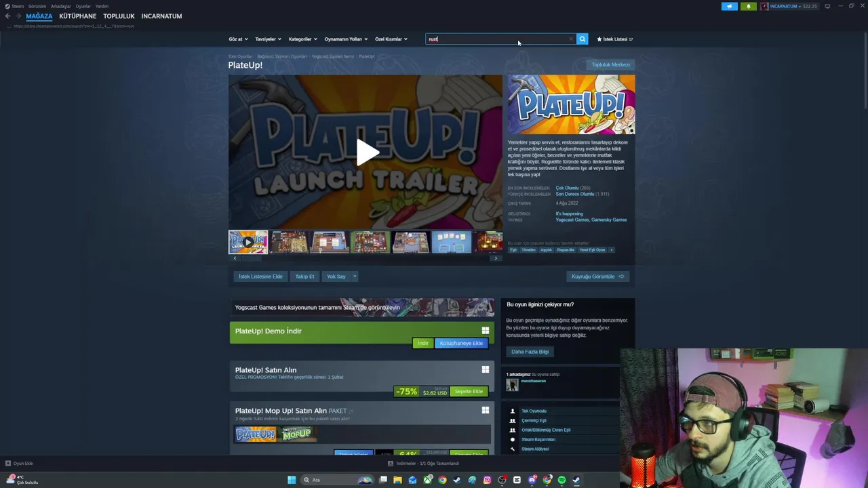
Task: Open the Yogscast Games collection banner
Action: (x=361, y=307)
